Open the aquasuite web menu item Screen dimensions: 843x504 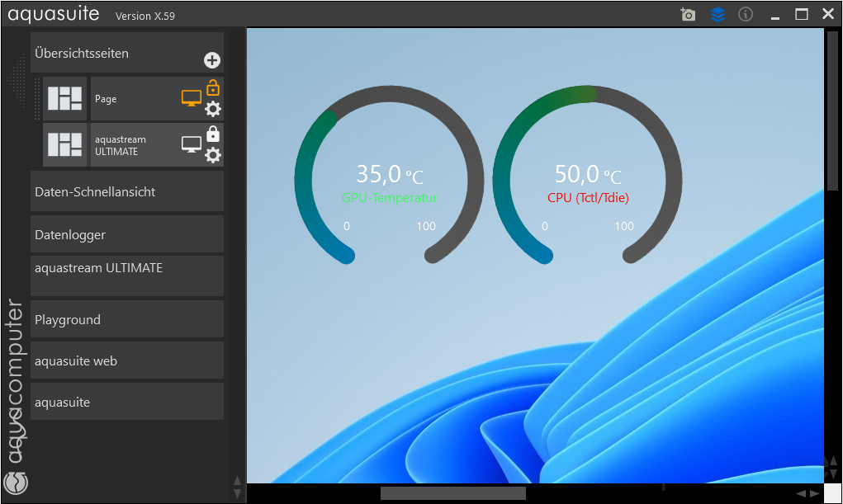126,360
